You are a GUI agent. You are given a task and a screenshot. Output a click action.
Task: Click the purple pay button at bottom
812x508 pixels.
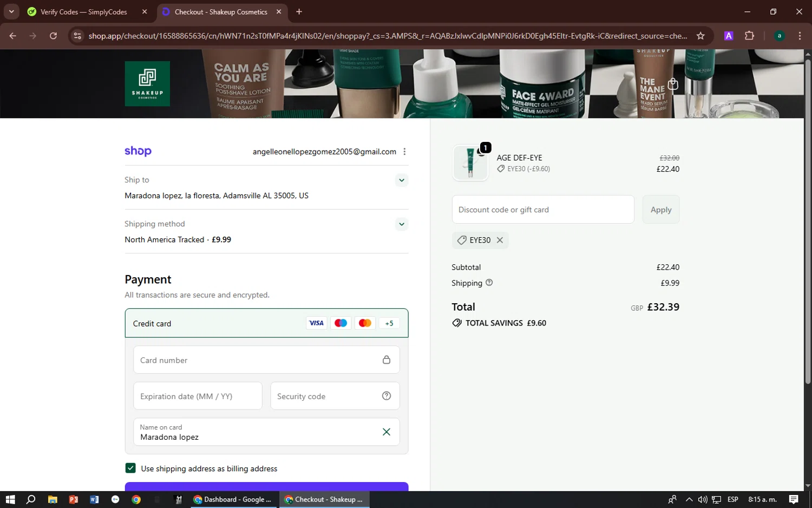point(266,486)
